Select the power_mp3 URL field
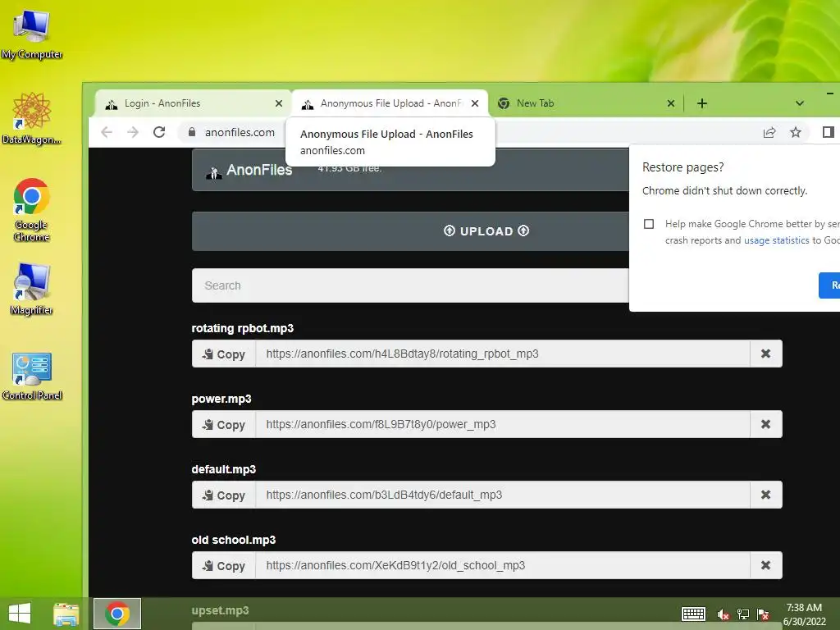840x630 pixels. pyautogui.click(x=503, y=424)
